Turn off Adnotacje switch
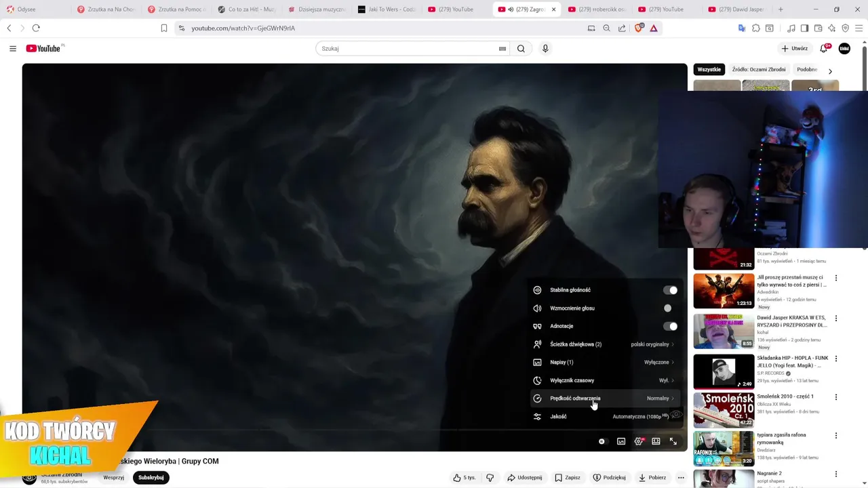The width and height of the screenshot is (868, 488). (x=670, y=326)
